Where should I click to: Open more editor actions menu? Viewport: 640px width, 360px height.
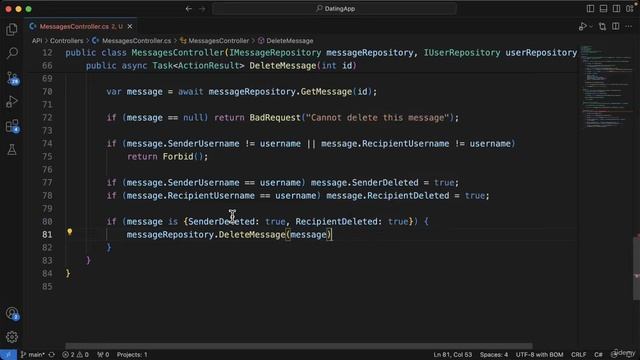click(x=629, y=27)
